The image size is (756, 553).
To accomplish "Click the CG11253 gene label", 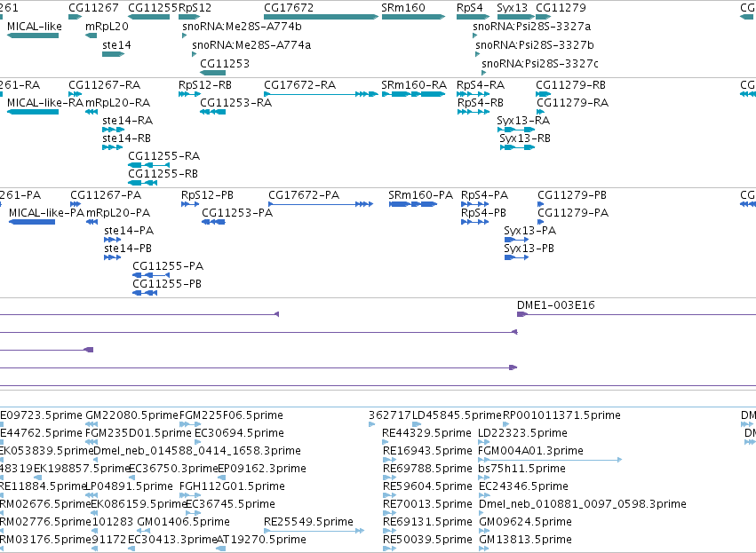I will 225,63.
